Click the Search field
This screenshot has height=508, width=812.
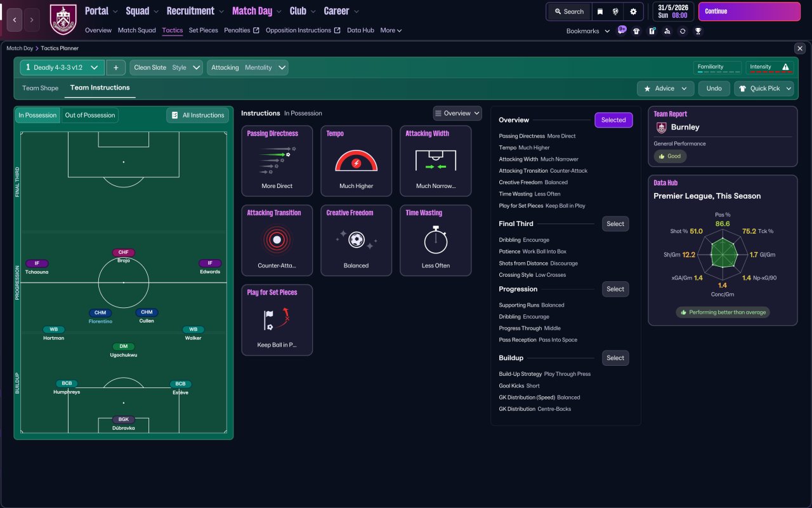tap(568, 11)
